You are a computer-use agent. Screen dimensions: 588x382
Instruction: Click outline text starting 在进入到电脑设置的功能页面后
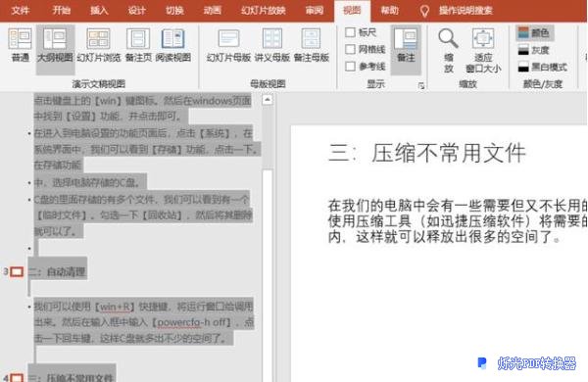click(x=146, y=149)
